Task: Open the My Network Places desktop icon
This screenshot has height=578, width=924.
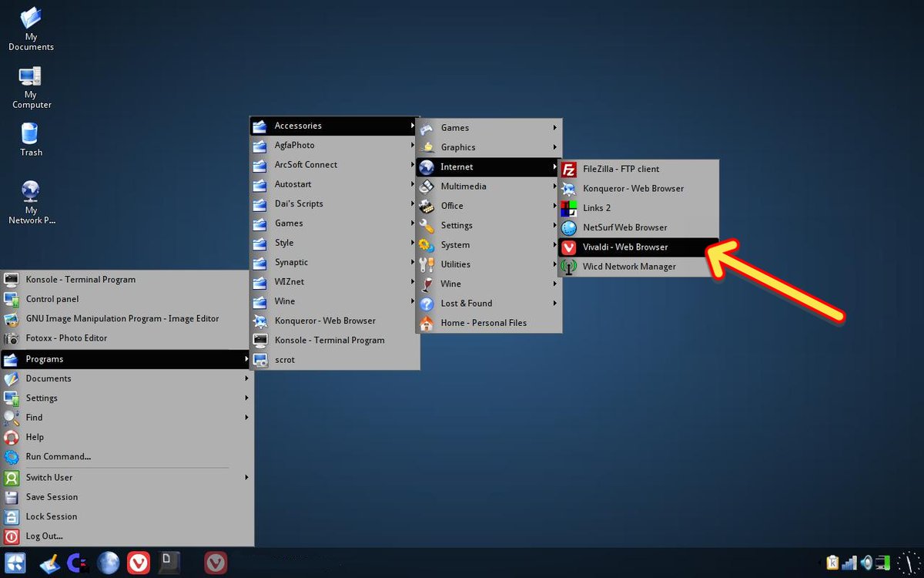Action: 32,202
